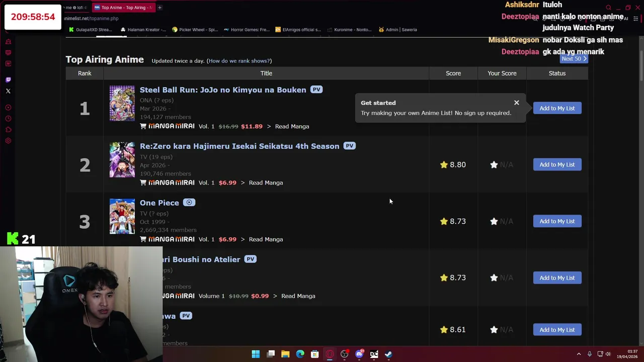The height and width of the screenshot is (362, 644).
Task: Open Boushi no Atelier title link
Action: (x=202, y=259)
